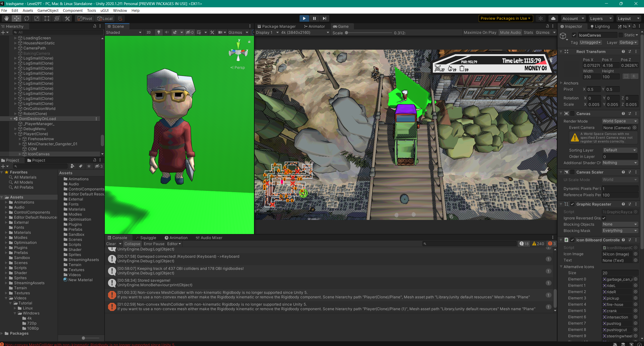Open scene camera settings icon

[220, 32]
